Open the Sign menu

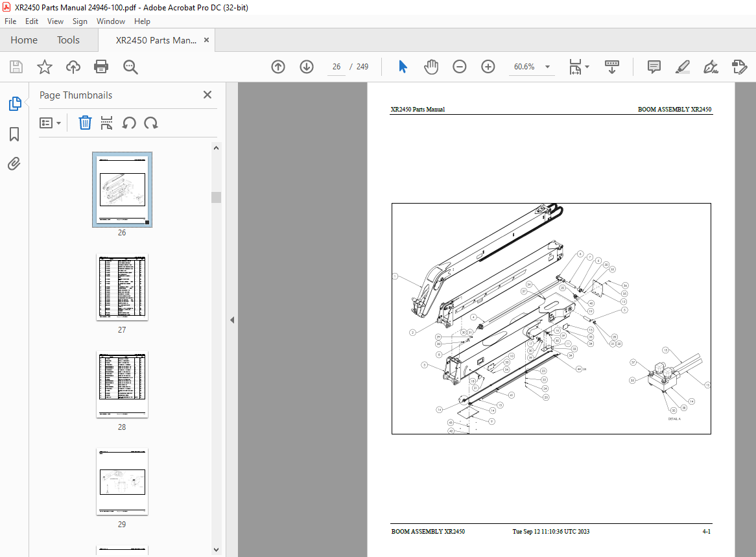pos(80,21)
